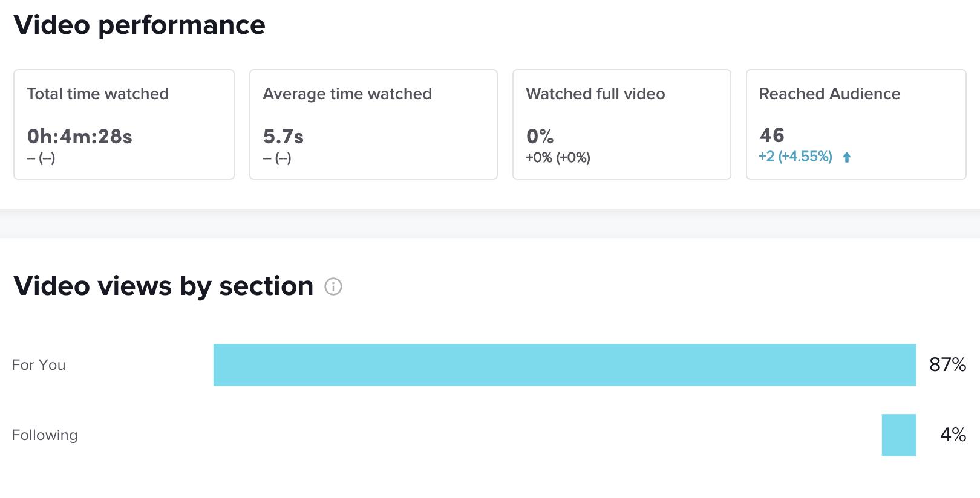Click the +2 (+4.55%) change link
This screenshot has width=980, height=498.
point(795,157)
